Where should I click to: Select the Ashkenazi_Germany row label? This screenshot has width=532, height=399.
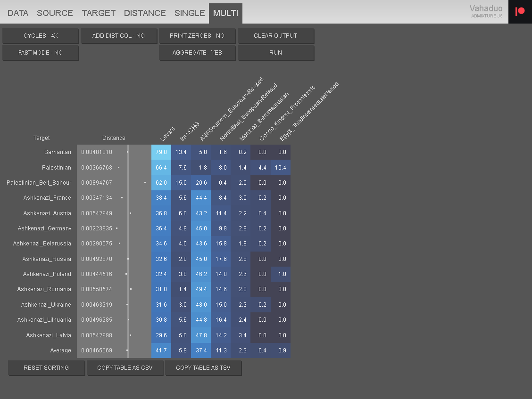point(44,228)
